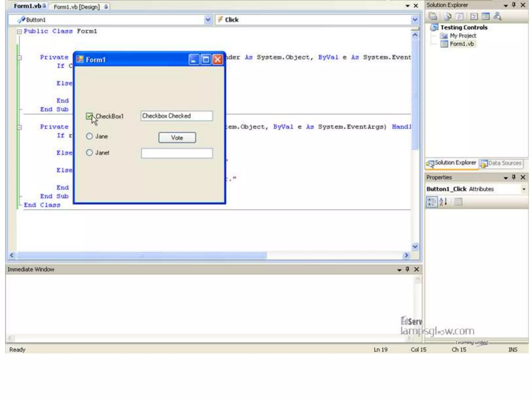532x399 pixels.
Task: Click View Code icon in Solution Explorer
Action: (x=474, y=17)
